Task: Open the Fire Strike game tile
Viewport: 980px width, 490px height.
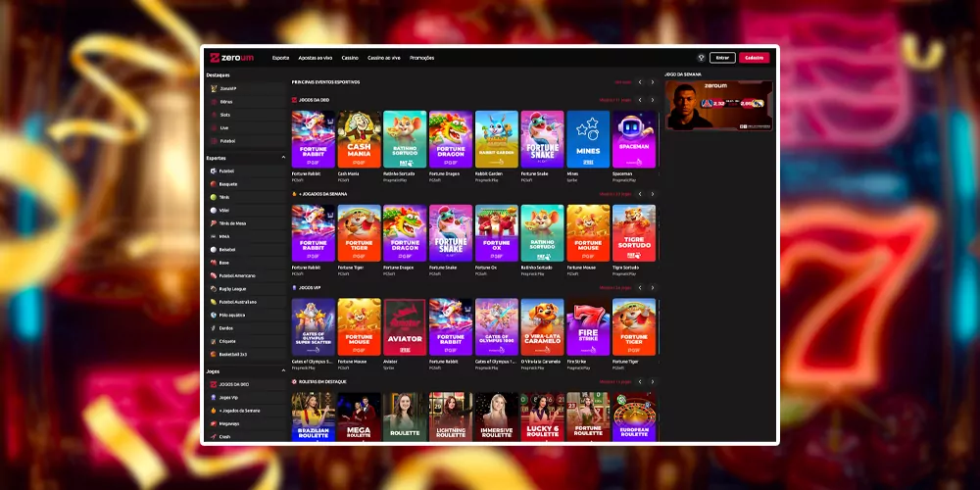Action: tap(588, 327)
